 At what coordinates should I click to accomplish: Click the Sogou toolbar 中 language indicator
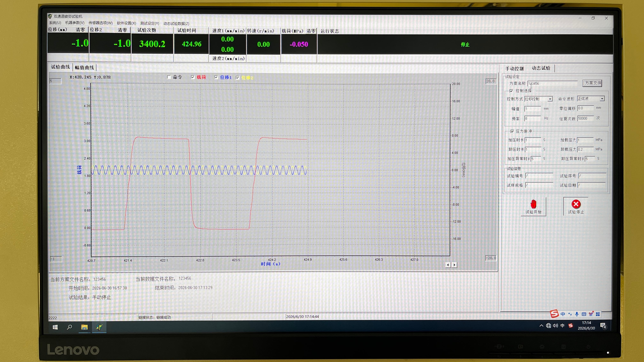point(563,314)
